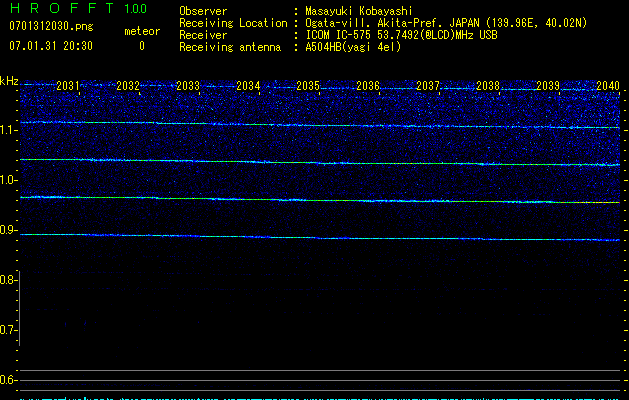This screenshot has width=629, height=400.
Task: Select the 2037 time marker
Action: coord(428,87)
